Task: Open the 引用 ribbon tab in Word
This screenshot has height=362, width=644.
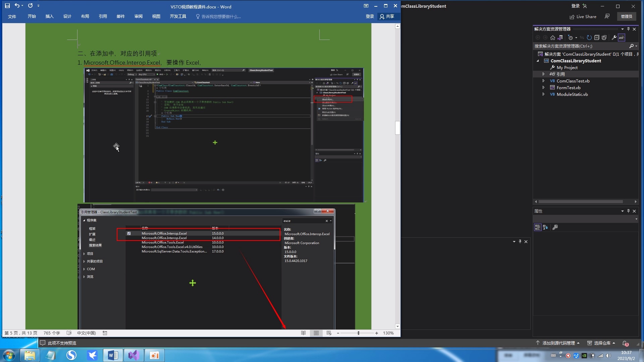Action: 103,16
